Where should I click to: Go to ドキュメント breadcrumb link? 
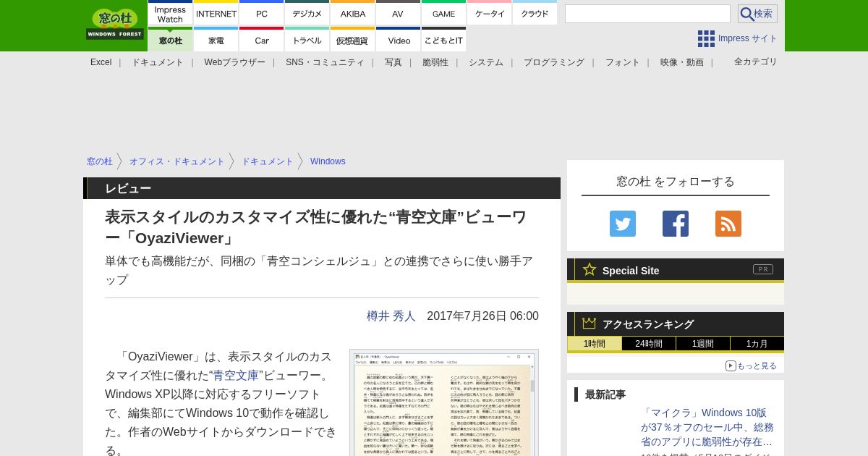[x=268, y=161]
